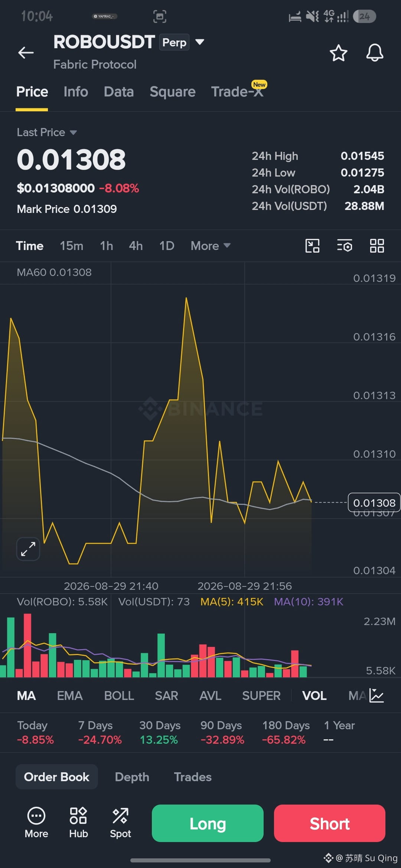Tap the muted sound status icon

point(312,16)
